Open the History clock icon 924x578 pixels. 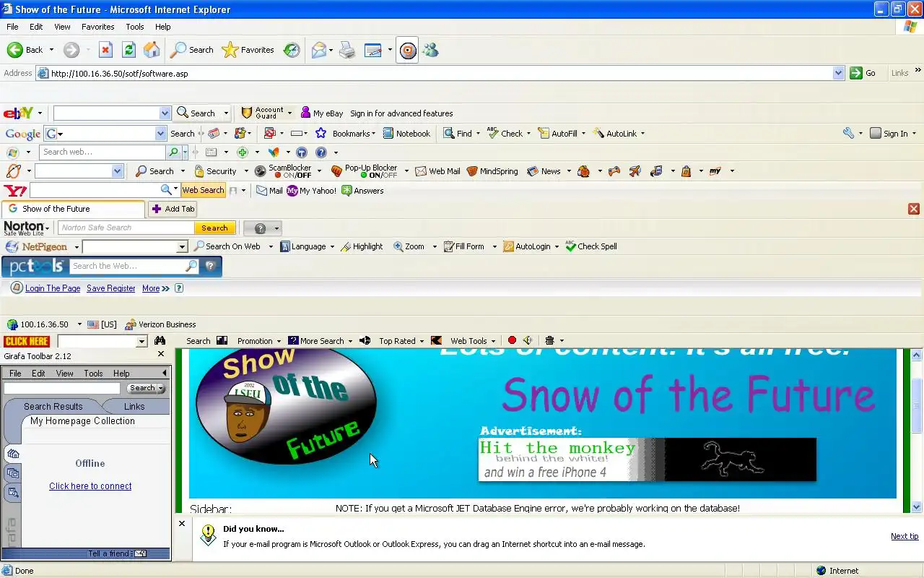292,50
